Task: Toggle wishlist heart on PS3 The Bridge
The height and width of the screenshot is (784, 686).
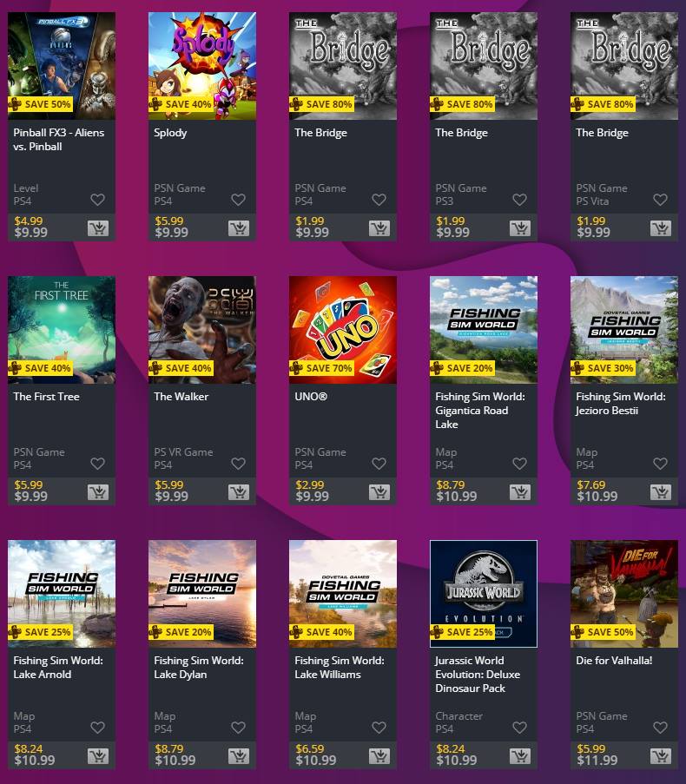Action: tap(520, 200)
